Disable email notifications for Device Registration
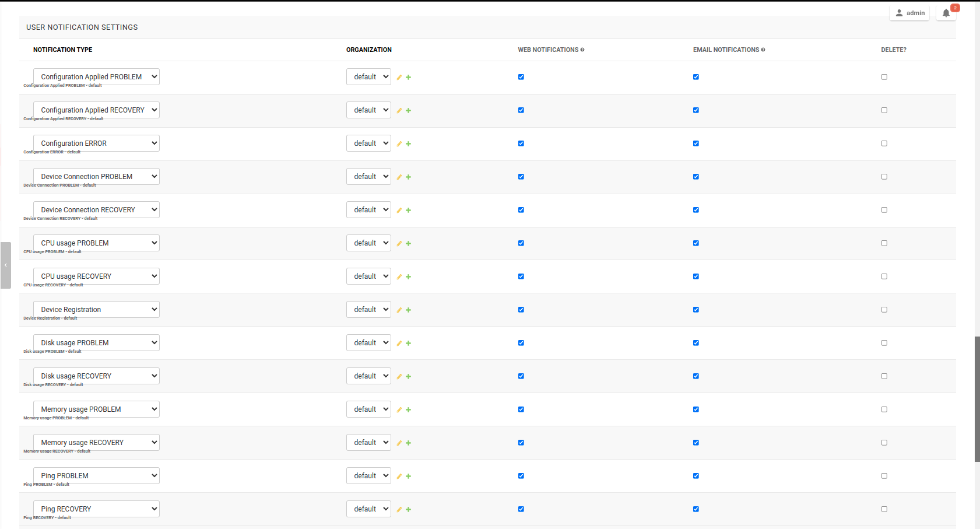The height and width of the screenshot is (529, 980). coord(696,310)
